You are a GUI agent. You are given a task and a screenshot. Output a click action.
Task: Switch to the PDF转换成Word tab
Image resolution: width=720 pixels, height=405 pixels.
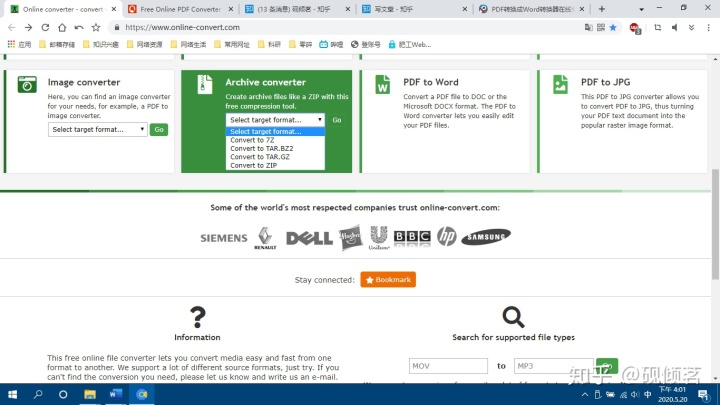[x=531, y=9]
